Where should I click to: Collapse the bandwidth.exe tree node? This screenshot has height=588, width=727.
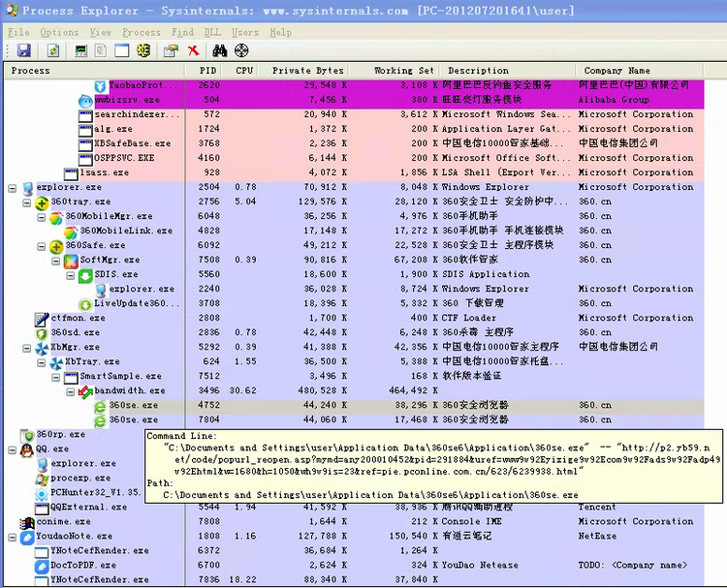pos(71,391)
